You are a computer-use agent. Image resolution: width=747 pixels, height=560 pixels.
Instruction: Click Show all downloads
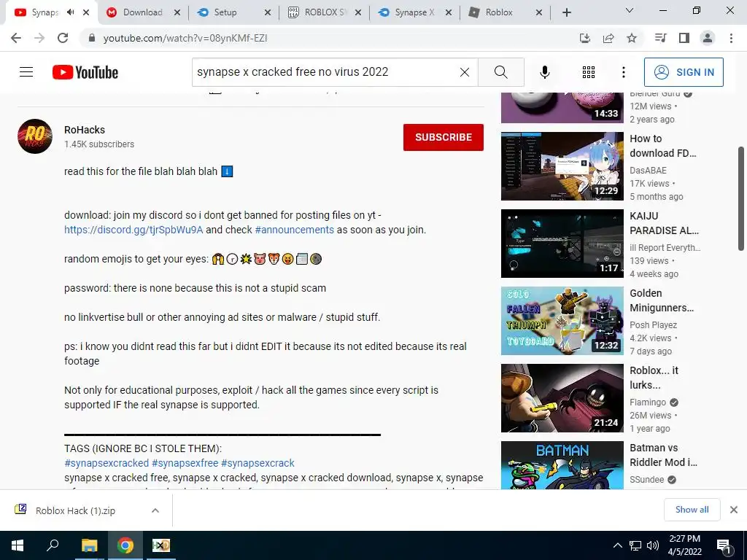pos(692,510)
